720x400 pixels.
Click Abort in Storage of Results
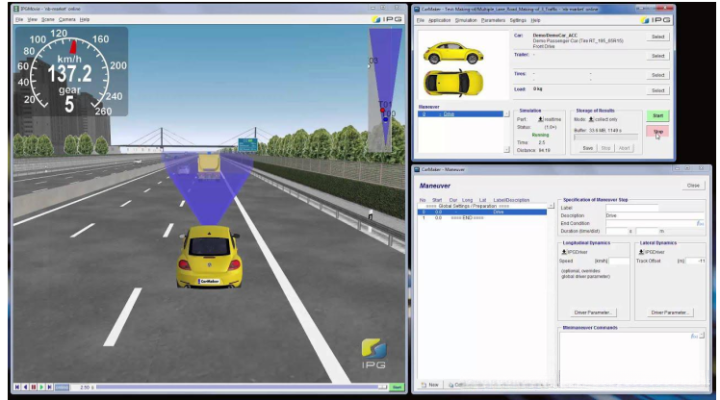[x=624, y=148]
